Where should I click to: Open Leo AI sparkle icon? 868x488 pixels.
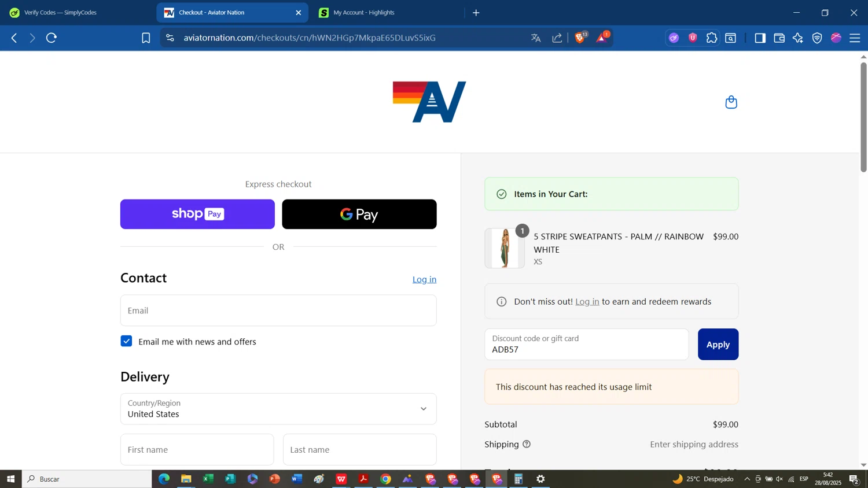click(x=798, y=38)
